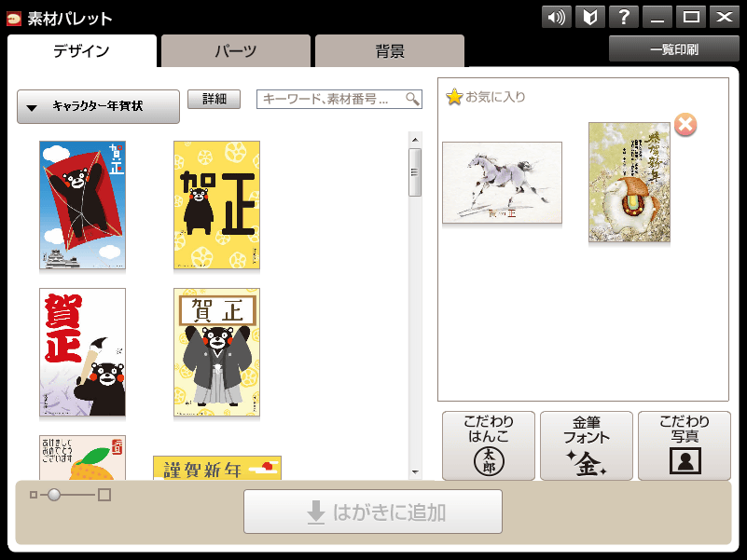Screen dimensions: 747x560
Task: Switch to the パーツ tab
Action: 236,50
